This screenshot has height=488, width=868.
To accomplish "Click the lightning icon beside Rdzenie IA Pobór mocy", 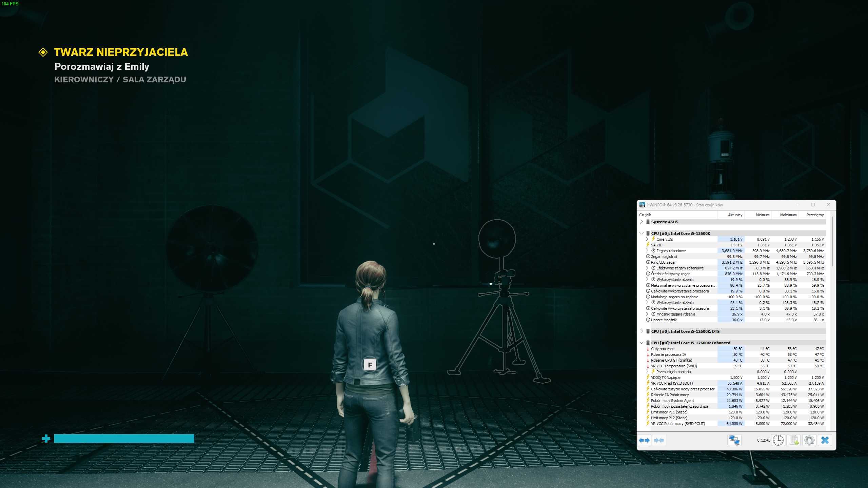I will coord(648,394).
